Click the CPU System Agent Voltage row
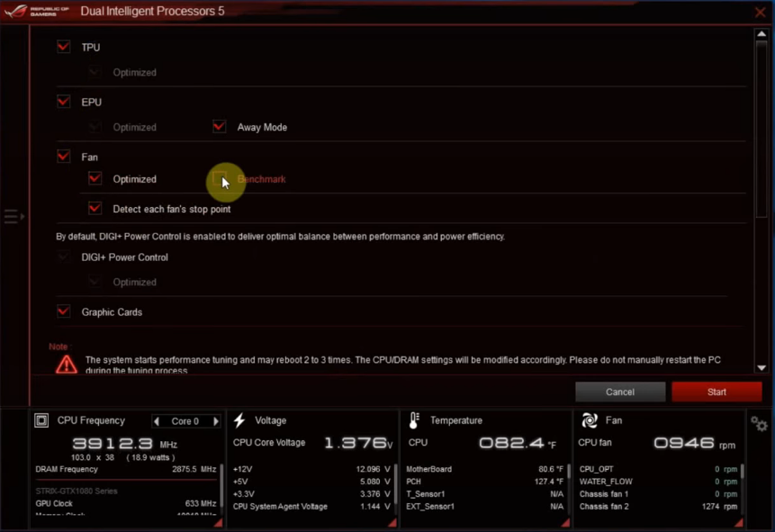 [x=311, y=506]
